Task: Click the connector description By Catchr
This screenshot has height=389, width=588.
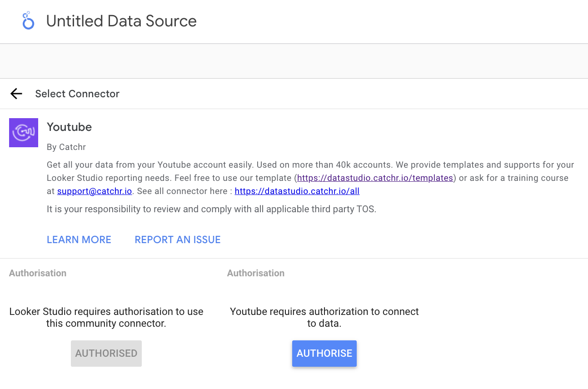Action: pyautogui.click(x=66, y=147)
